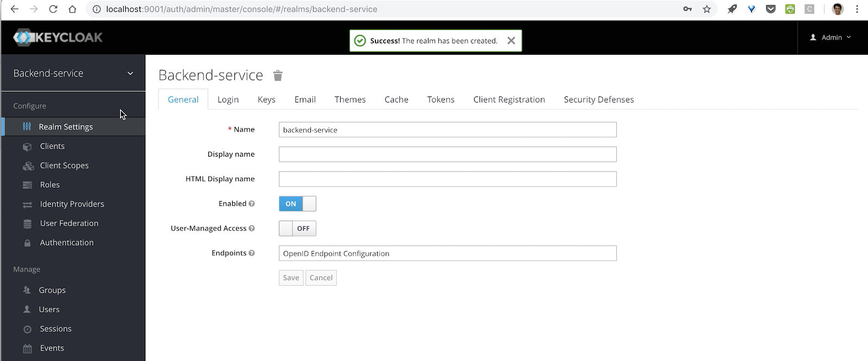Click the rocket extension icon
Viewport: 868px width, 361px height.
(732, 9)
